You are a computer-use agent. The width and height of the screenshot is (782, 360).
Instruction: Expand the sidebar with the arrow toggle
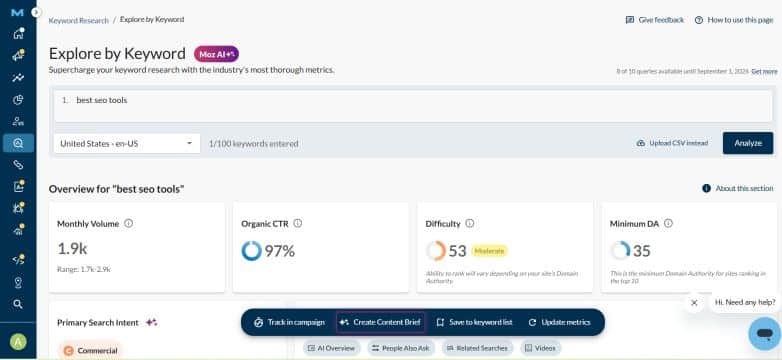[36, 12]
